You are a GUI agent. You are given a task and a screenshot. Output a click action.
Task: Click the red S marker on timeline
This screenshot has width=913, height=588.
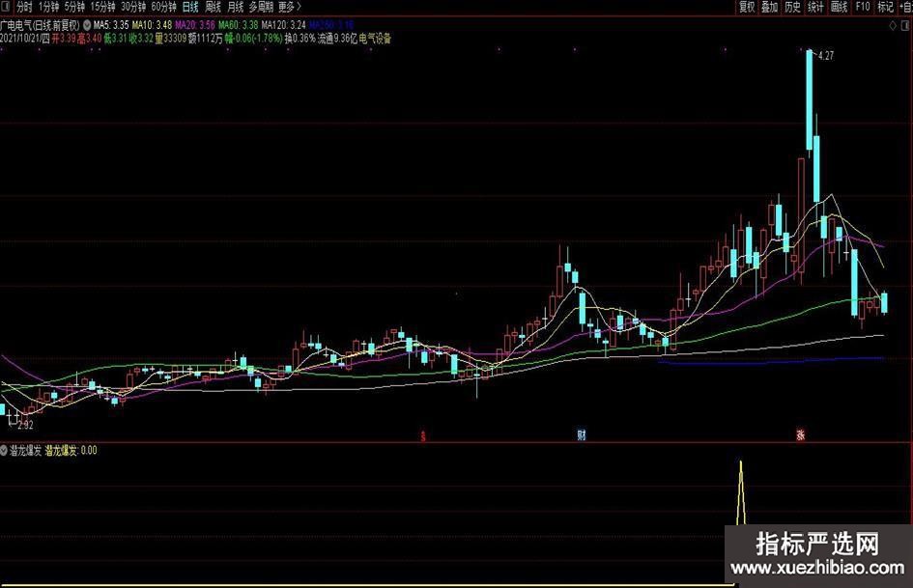click(x=423, y=435)
